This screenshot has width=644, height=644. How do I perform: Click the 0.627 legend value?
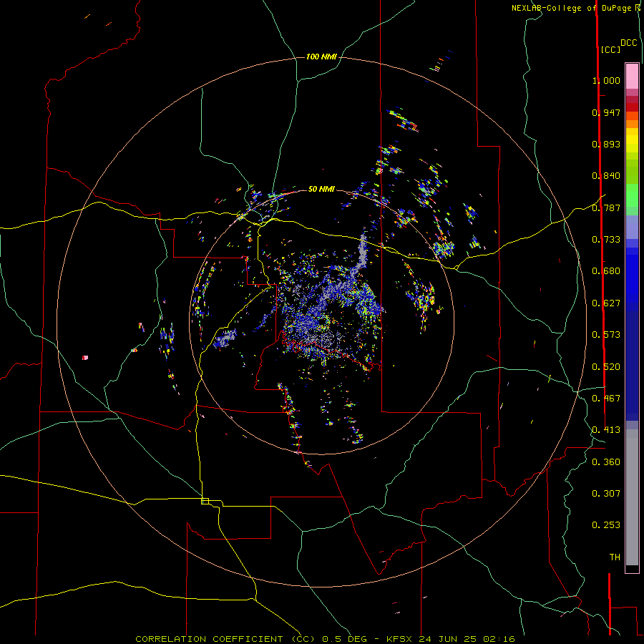click(x=606, y=303)
